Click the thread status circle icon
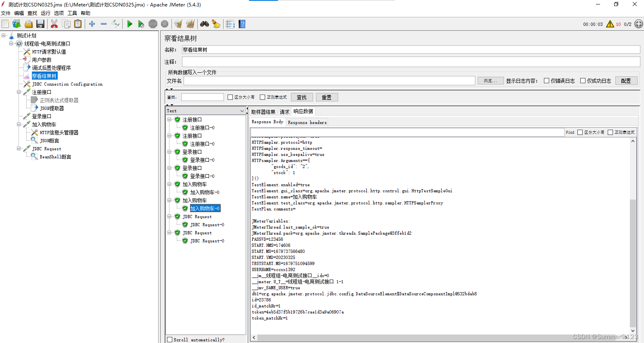The width and height of the screenshot is (644, 343). [x=639, y=24]
